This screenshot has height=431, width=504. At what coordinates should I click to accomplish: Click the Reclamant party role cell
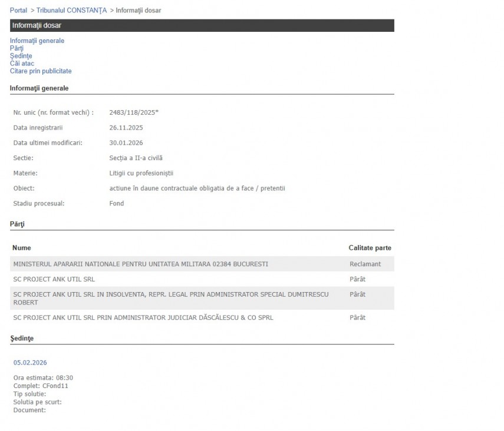(x=365, y=264)
